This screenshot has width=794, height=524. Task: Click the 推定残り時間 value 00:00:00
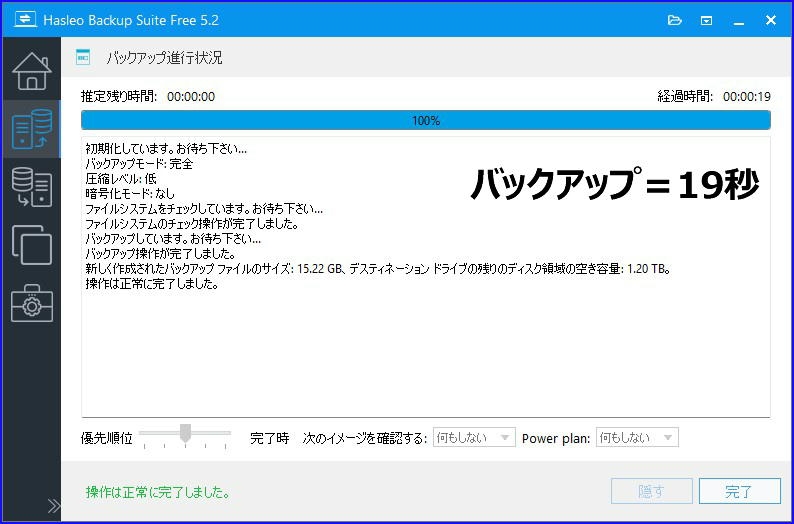191,96
